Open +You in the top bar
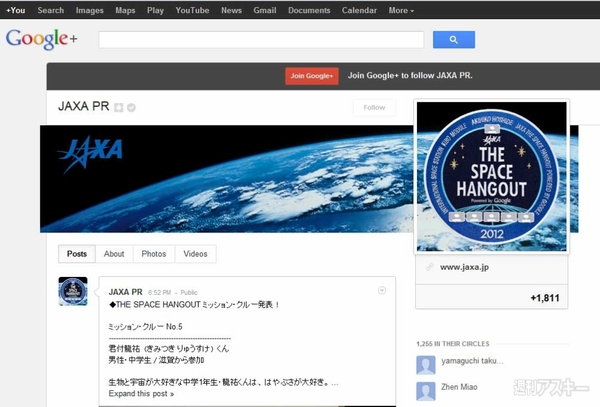The image size is (600, 407). 16,10
